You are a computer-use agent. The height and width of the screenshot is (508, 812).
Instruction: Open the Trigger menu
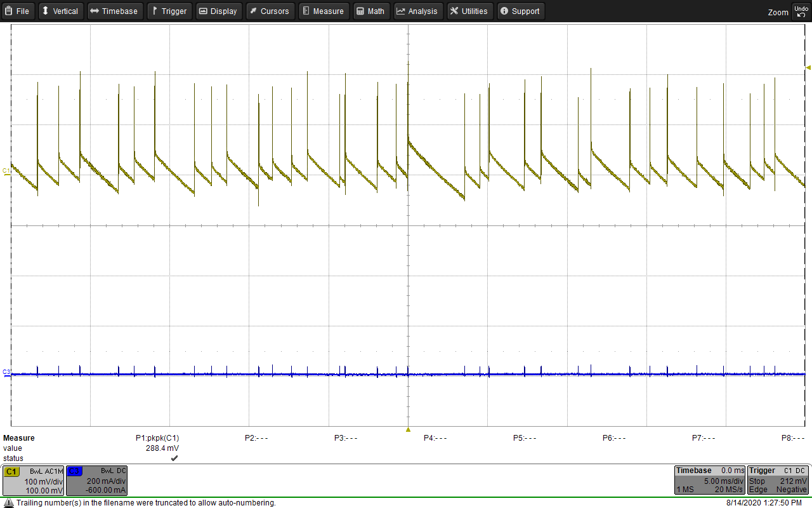tap(169, 11)
